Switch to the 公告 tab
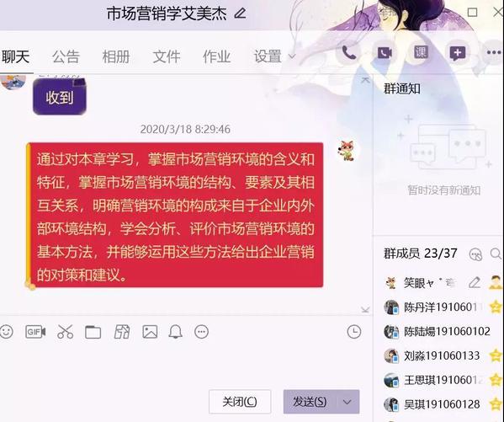504x422 pixels. [66, 56]
